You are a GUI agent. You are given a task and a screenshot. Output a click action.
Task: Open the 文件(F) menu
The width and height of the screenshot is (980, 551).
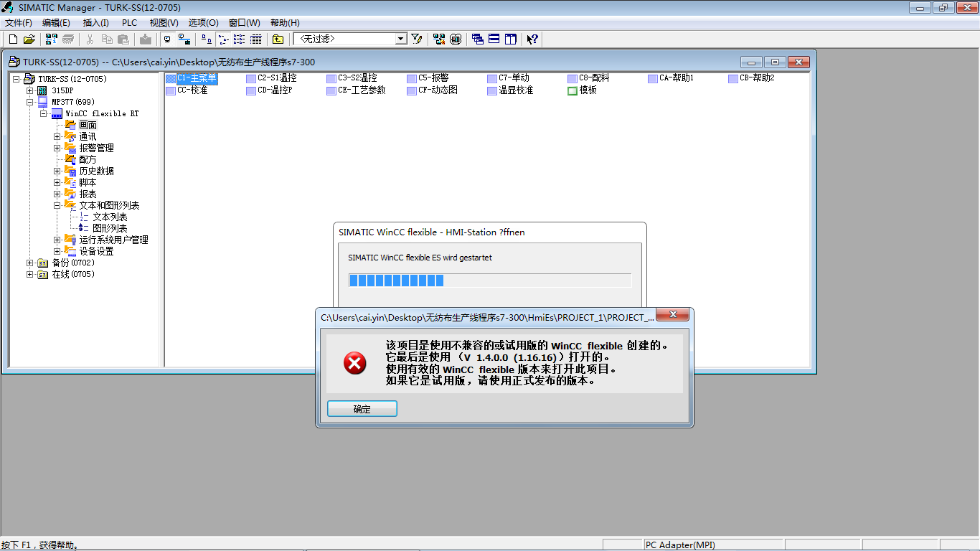pyautogui.click(x=19, y=23)
